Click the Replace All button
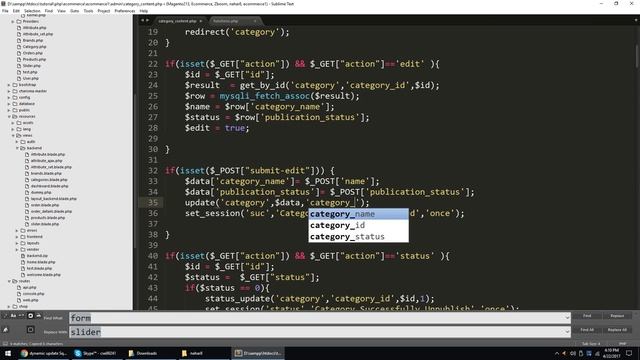This screenshot has height=360, width=640. [617, 330]
